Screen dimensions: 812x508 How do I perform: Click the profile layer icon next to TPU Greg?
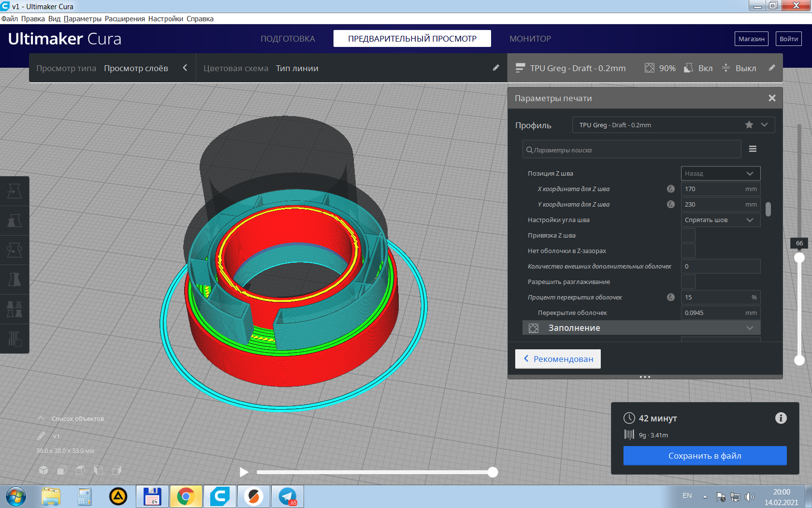(x=520, y=68)
